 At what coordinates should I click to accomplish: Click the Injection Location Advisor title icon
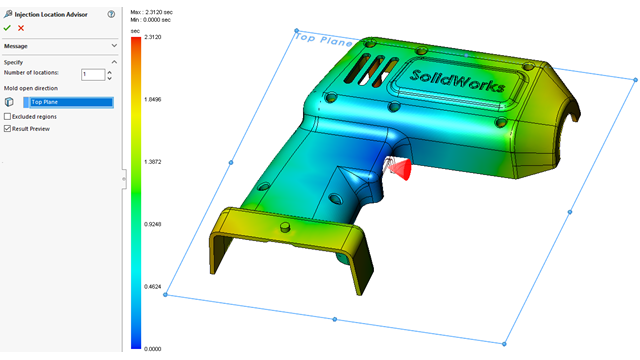pyautogui.click(x=8, y=14)
